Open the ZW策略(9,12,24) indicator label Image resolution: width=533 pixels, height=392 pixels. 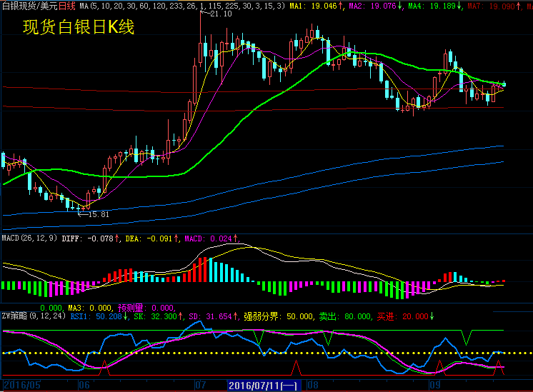(x=33, y=315)
